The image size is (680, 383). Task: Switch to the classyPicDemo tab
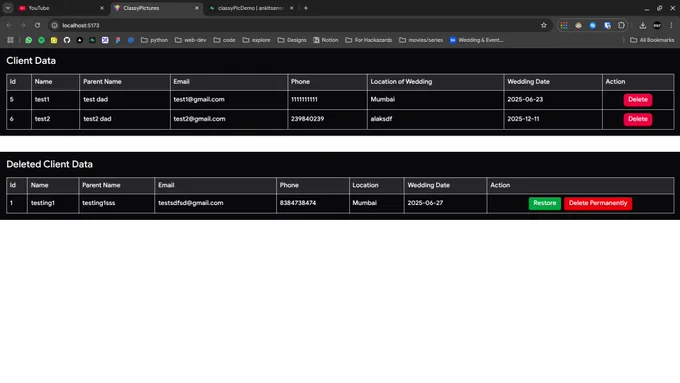pos(252,8)
